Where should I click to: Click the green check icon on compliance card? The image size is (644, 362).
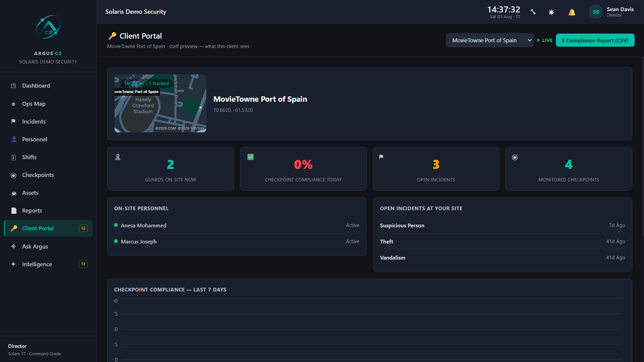click(x=251, y=157)
